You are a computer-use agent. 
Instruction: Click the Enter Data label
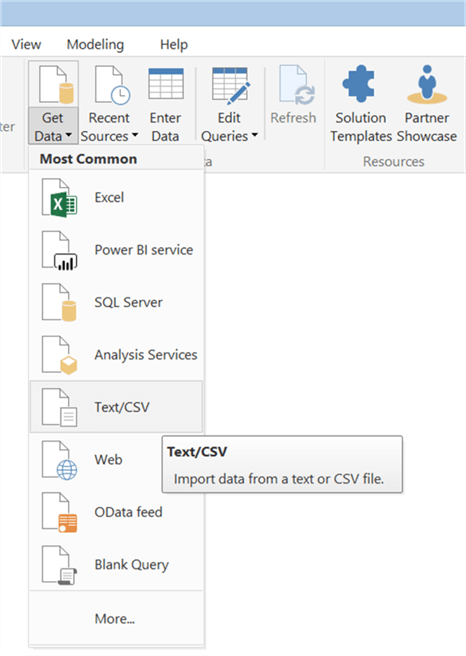[165, 127]
